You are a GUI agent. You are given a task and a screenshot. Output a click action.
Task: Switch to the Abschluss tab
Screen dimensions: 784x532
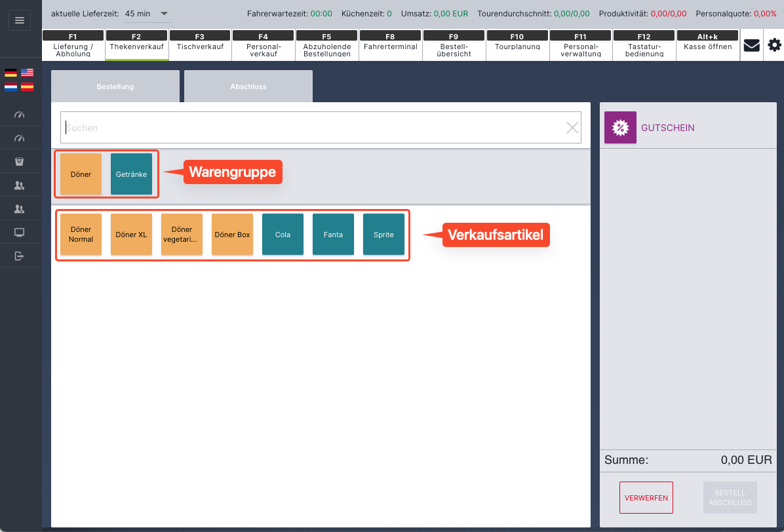[x=248, y=86]
